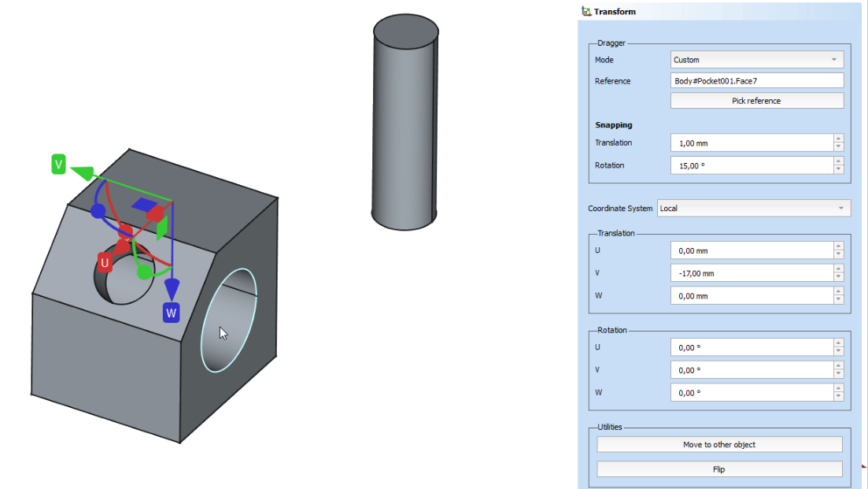The height and width of the screenshot is (489, 868).
Task: Increase the Translation V stepper
Action: (838, 269)
